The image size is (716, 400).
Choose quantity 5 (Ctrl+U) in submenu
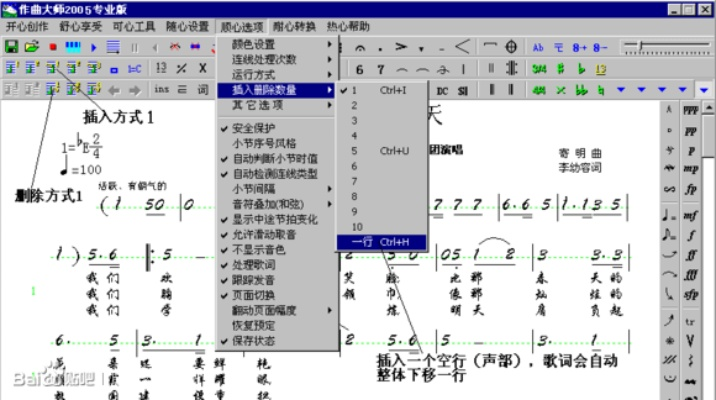(x=381, y=151)
